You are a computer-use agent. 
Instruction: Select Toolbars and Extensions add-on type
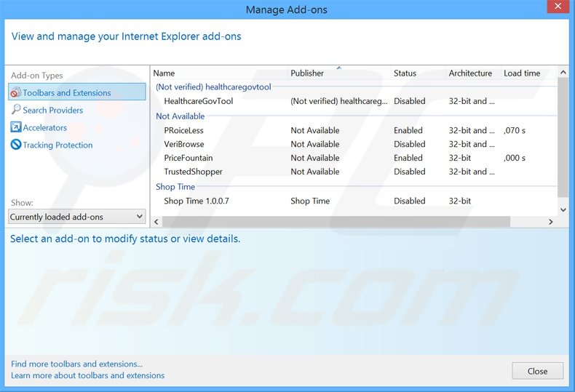click(77, 92)
